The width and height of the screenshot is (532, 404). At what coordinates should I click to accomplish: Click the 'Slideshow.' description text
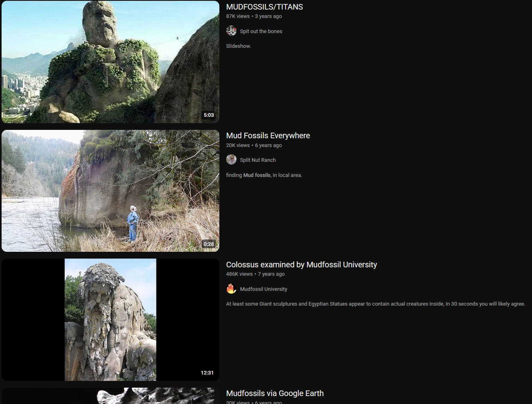[x=238, y=46]
